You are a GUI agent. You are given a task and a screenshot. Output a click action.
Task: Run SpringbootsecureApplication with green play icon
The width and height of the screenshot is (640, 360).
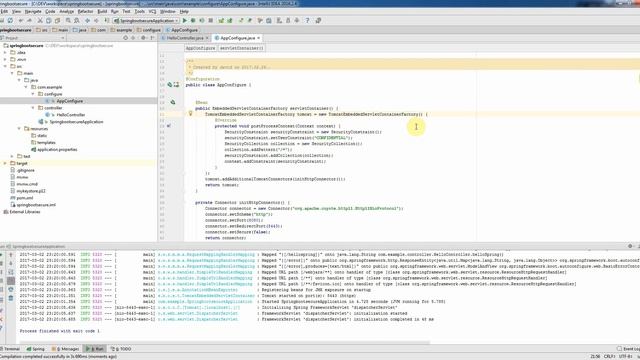[185, 20]
